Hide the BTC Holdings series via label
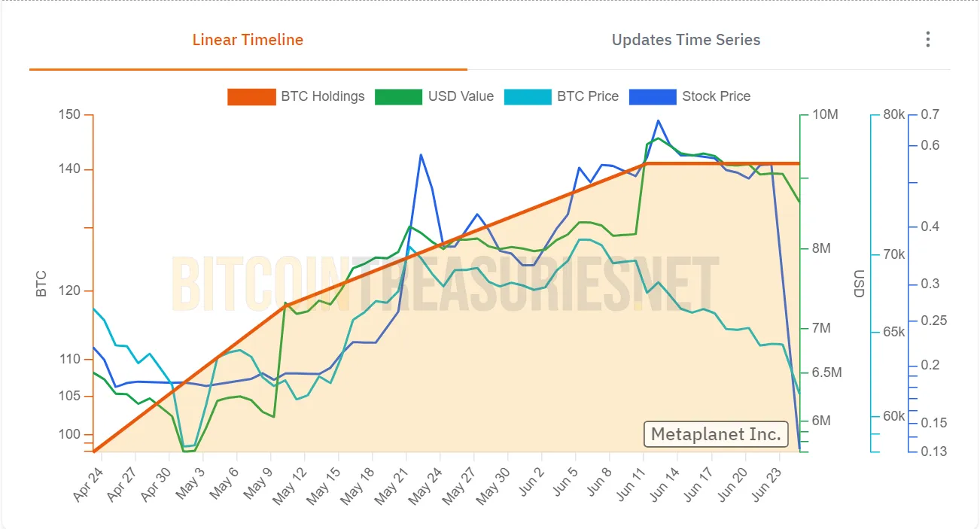Viewport: 980px width, 529px height. [323, 96]
